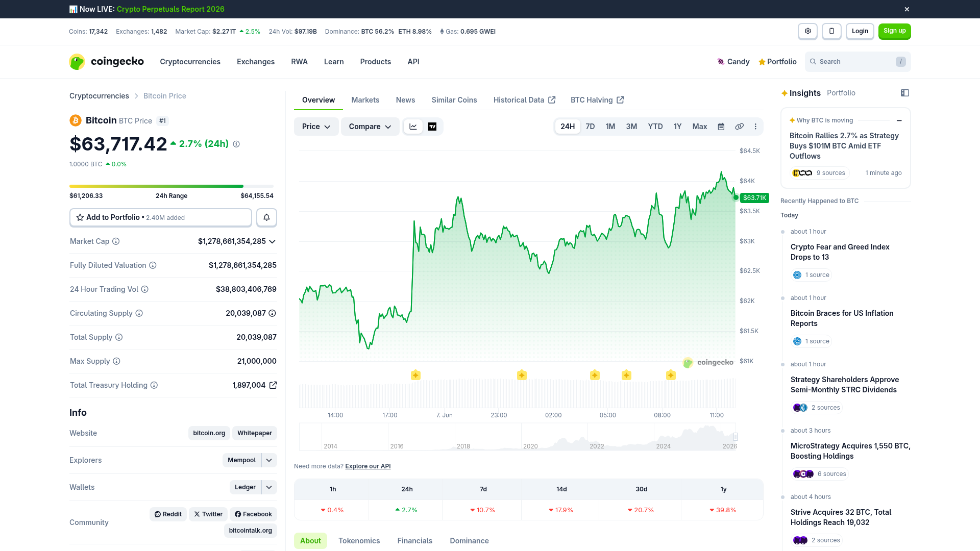The width and height of the screenshot is (980, 551).
Task: Open the settings gear in top bar
Action: point(807,31)
